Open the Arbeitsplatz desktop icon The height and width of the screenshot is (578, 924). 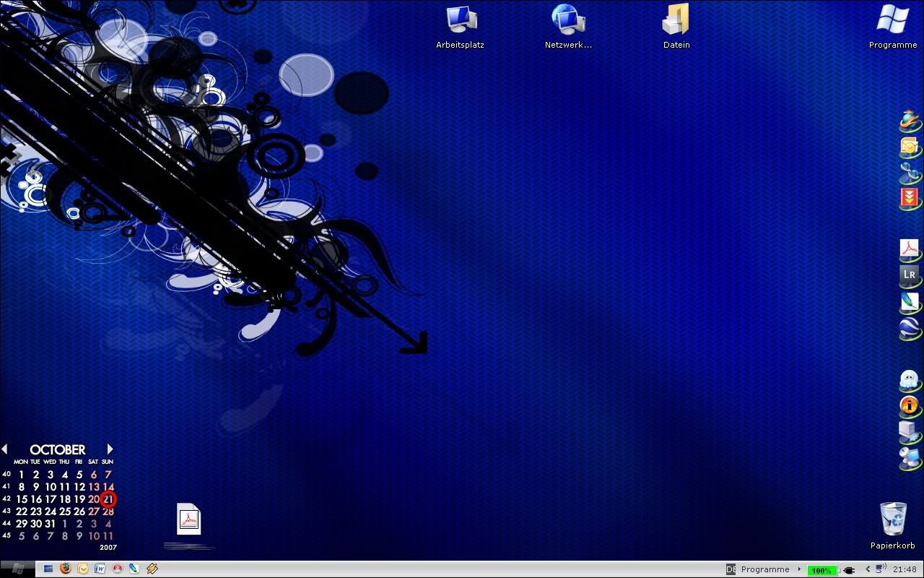point(460,20)
